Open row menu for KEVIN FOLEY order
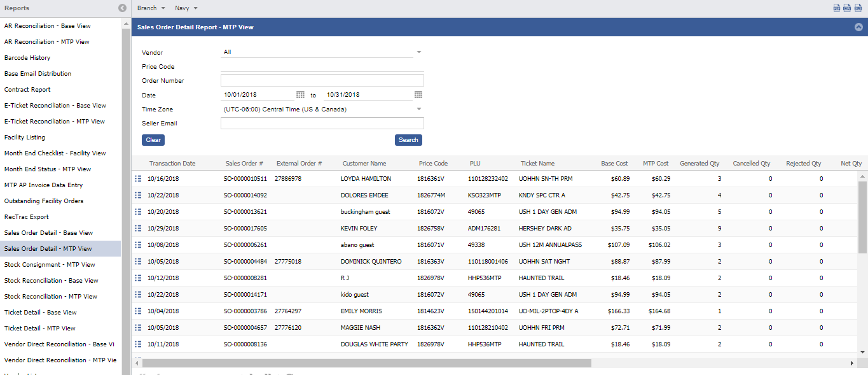Image resolution: width=868 pixels, height=375 pixels. (x=138, y=229)
